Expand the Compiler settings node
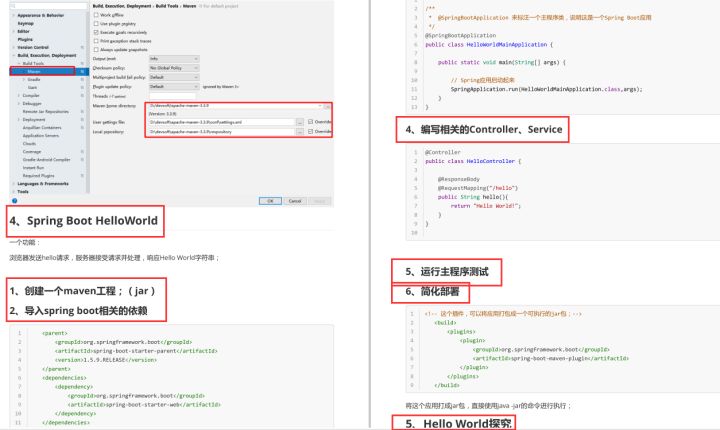720x430 pixels. coord(19,96)
